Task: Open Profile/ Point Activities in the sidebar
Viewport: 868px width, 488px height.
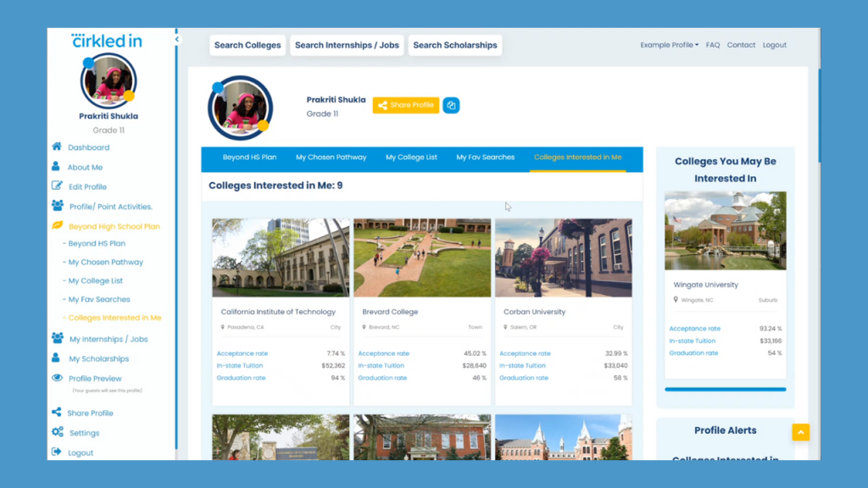Action: tap(111, 207)
